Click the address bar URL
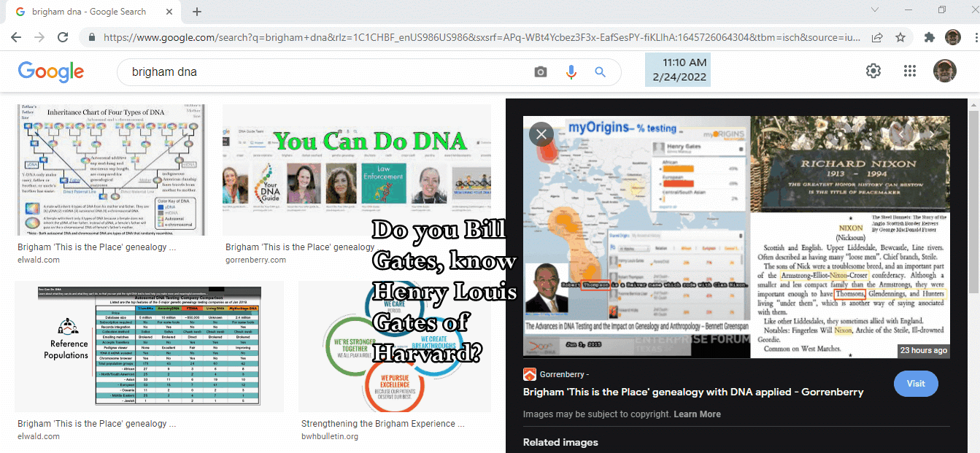 point(482,37)
